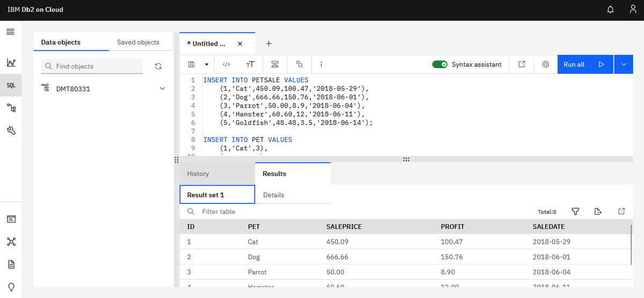Sort by the PROFIT column header
The width and height of the screenshot is (644, 298).
point(452,227)
